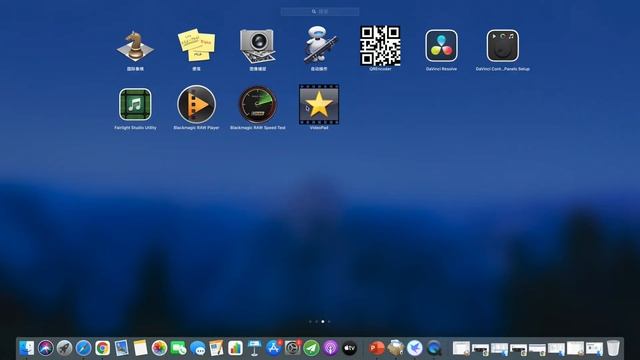Open the Chess app in Launchpad

135,46
